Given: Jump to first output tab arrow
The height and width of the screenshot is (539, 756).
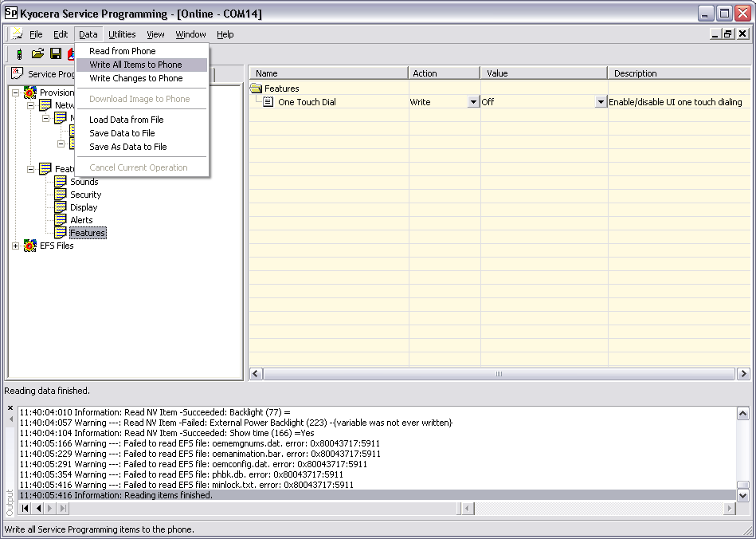Looking at the screenshot, I should [25, 508].
